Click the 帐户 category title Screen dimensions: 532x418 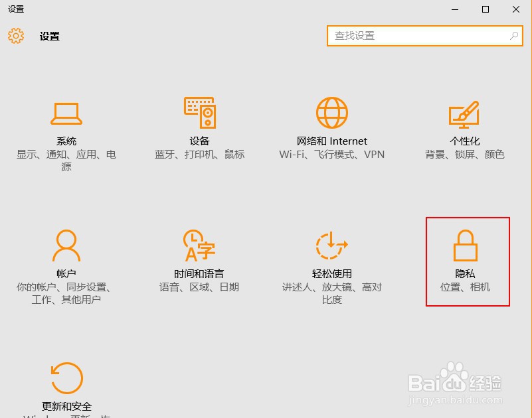coord(66,273)
